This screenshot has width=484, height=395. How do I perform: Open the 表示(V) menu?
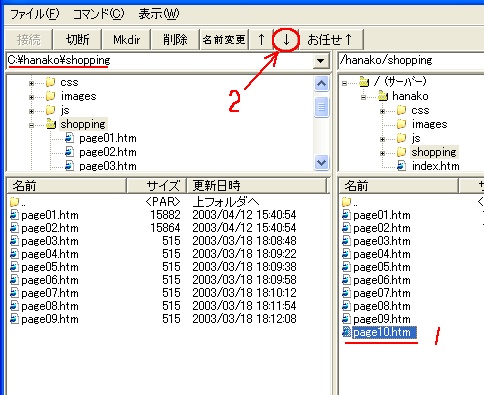pos(159,14)
